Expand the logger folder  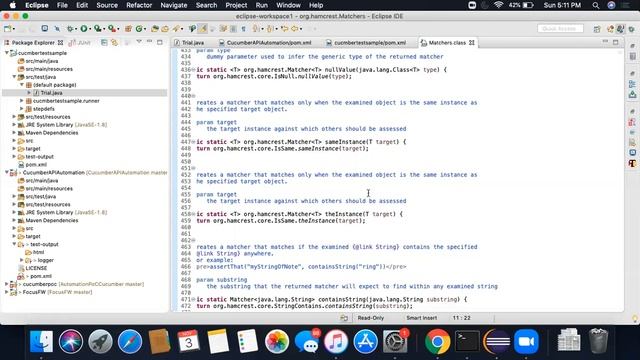[x=22, y=260]
